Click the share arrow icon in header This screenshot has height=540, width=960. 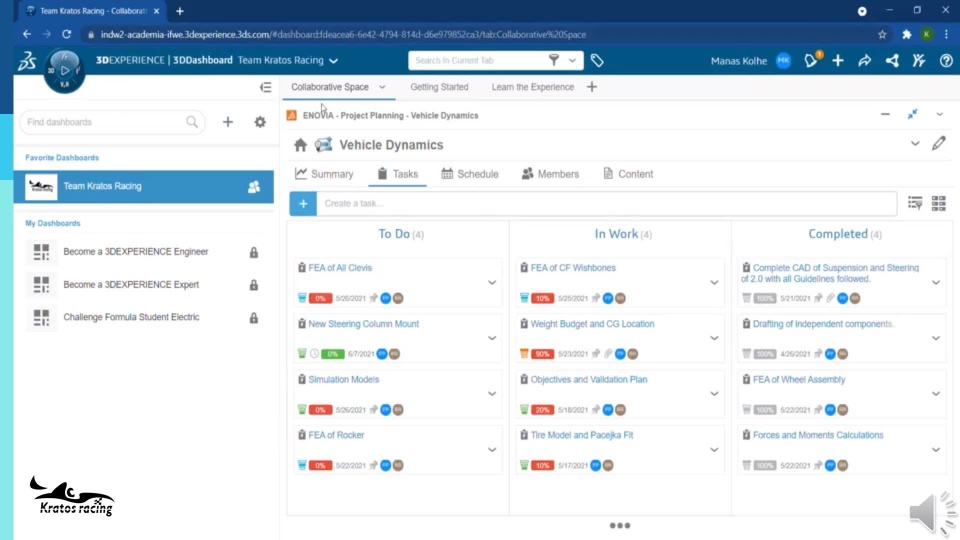[864, 61]
